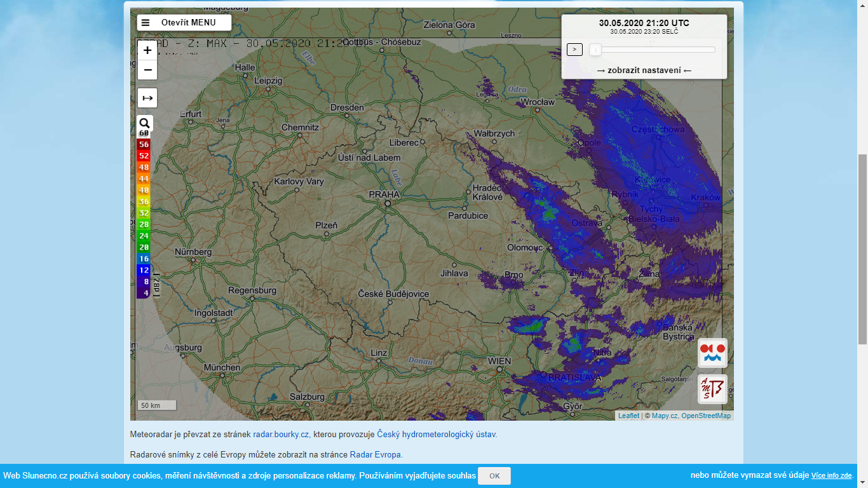868x488 pixels.
Task: Open Český hydrometeorologický ústav link
Action: coord(436,435)
